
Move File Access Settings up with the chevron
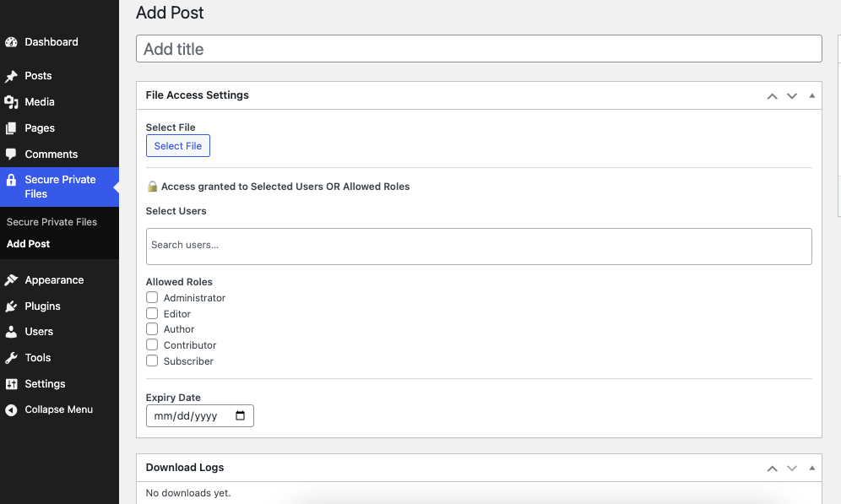(772, 95)
